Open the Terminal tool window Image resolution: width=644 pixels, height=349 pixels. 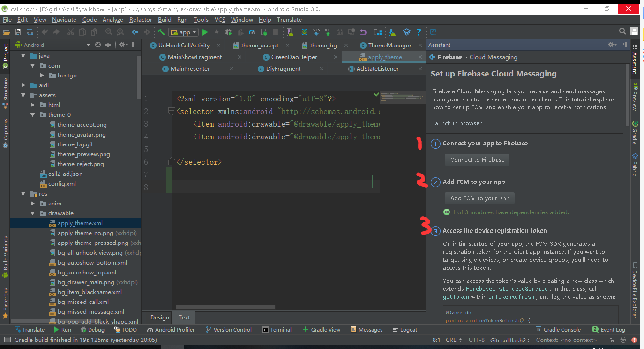pos(277,330)
